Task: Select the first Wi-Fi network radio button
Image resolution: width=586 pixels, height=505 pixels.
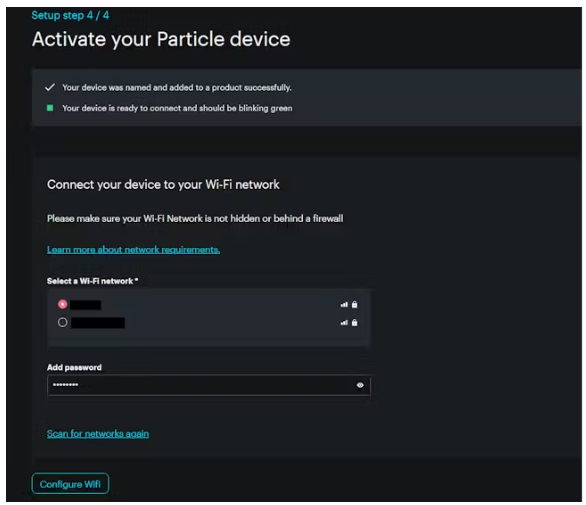Action: coord(62,304)
